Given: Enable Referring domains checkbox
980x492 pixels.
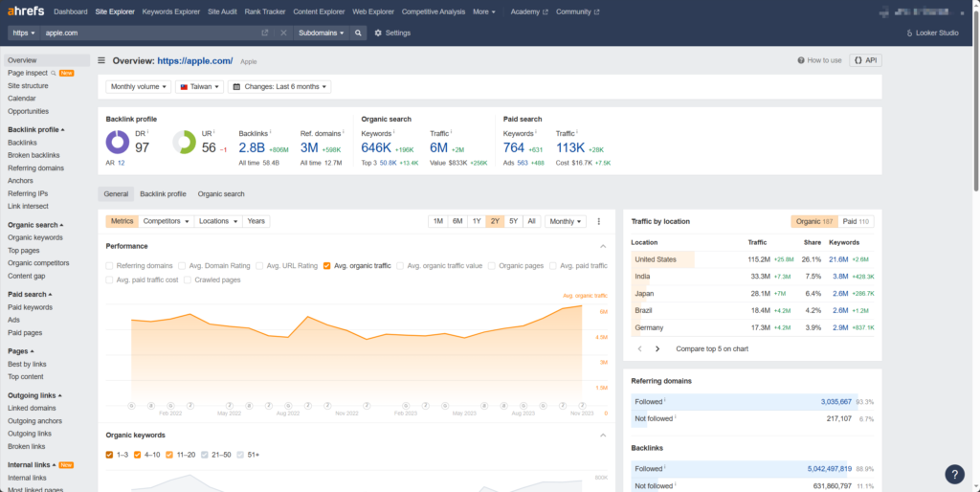Looking at the screenshot, I should point(109,266).
